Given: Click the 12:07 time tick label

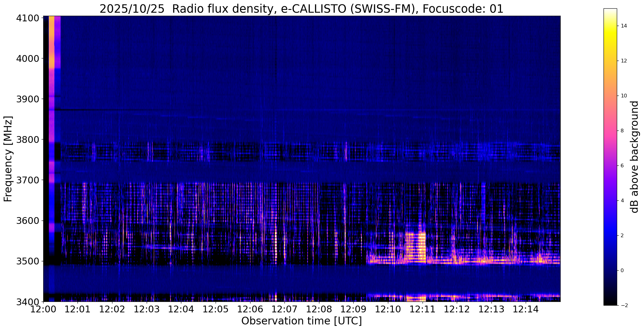Looking at the screenshot, I should pyautogui.click(x=284, y=309).
